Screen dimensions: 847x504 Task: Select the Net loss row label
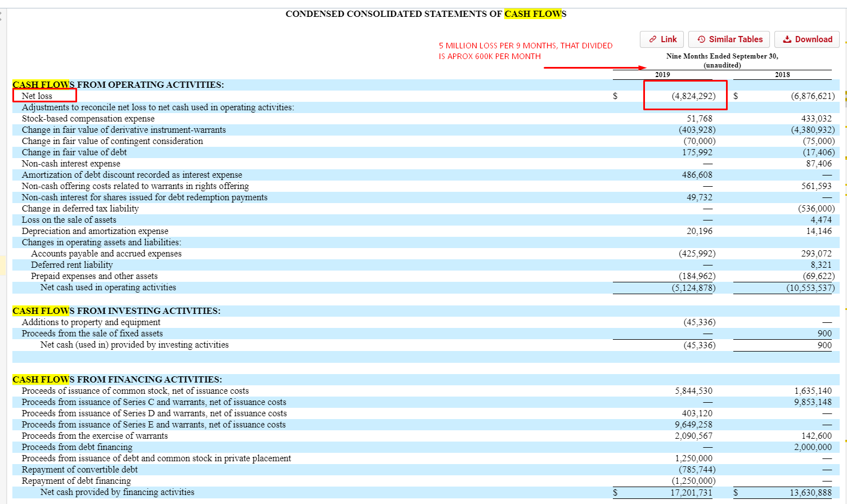coord(37,96)
